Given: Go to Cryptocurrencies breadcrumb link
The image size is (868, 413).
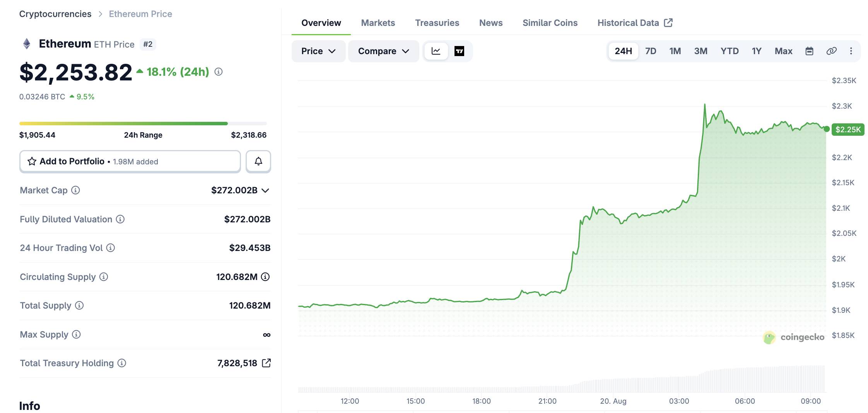Looking at the screenshot, I should click(x=55, y=14).
